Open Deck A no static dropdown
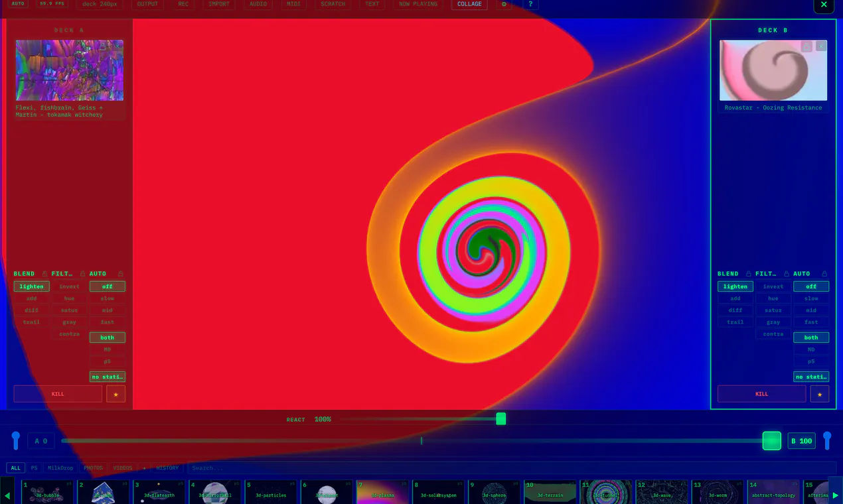The width and height of the screenshot is (843, 504). [x=108, y=377]
